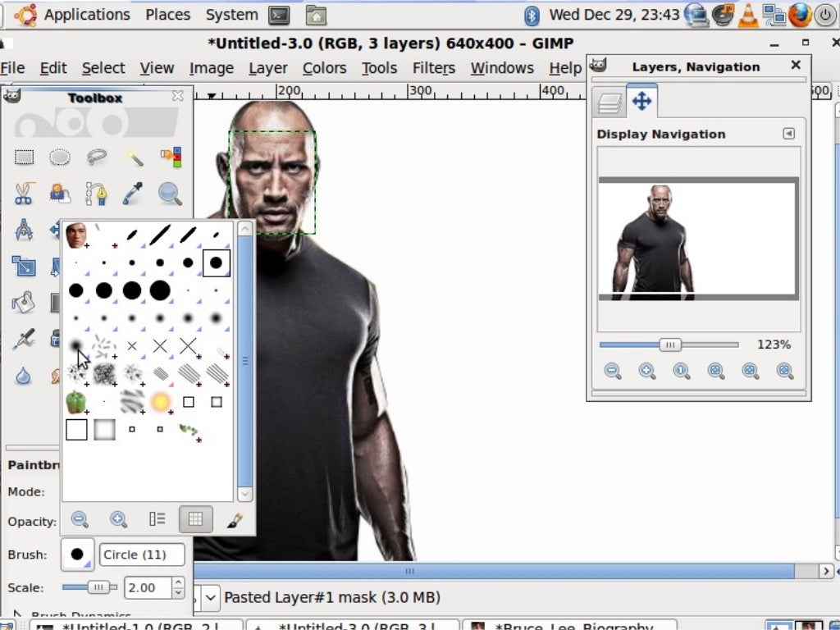Fit image in window navigation button

click(x=716, y=371)
